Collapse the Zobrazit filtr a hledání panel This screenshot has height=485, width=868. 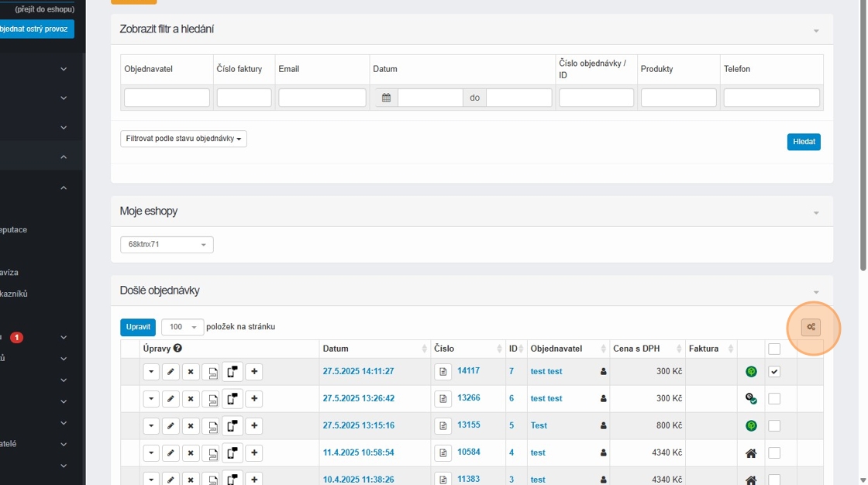point(816,30)
